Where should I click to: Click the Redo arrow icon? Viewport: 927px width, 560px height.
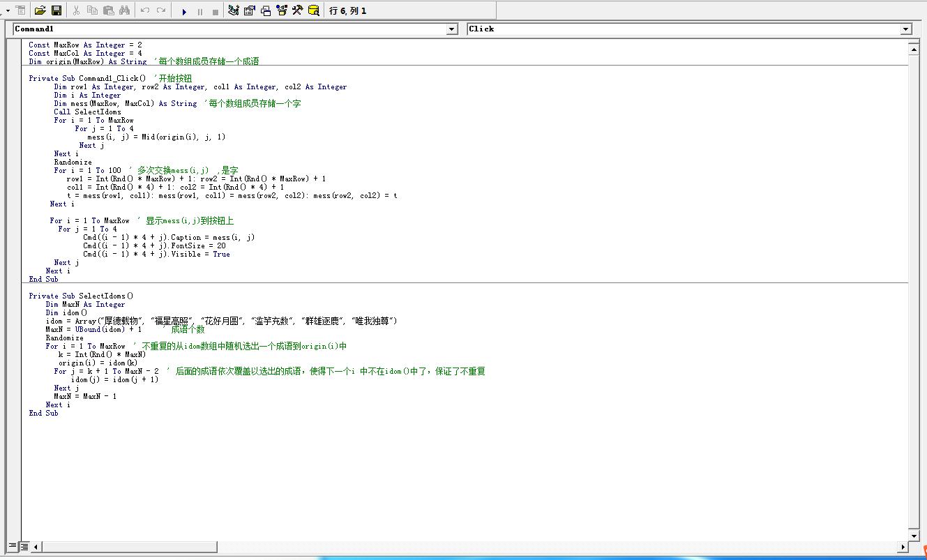click(161, 10)
